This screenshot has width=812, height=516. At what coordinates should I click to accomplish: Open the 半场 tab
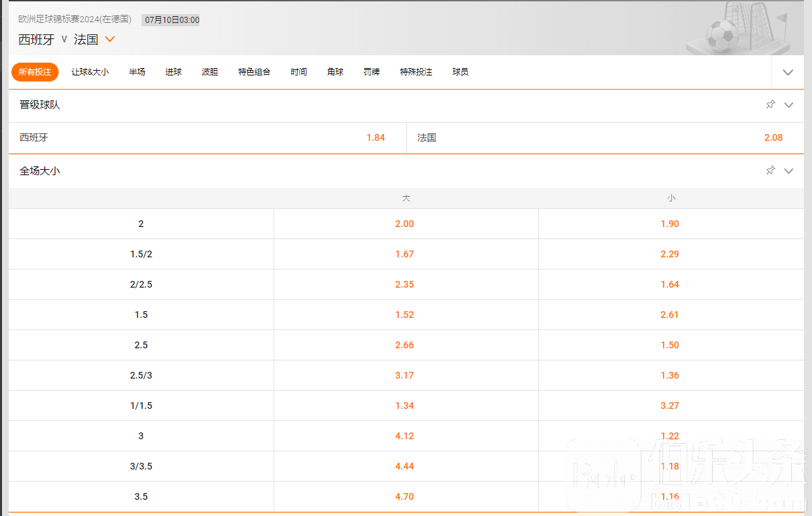(x=137, y=72)
